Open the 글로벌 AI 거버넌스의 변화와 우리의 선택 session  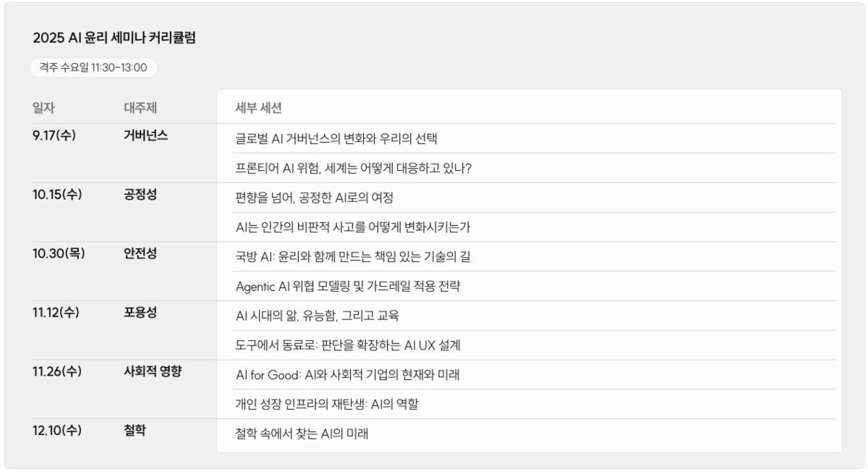click(x=529, y=138)
